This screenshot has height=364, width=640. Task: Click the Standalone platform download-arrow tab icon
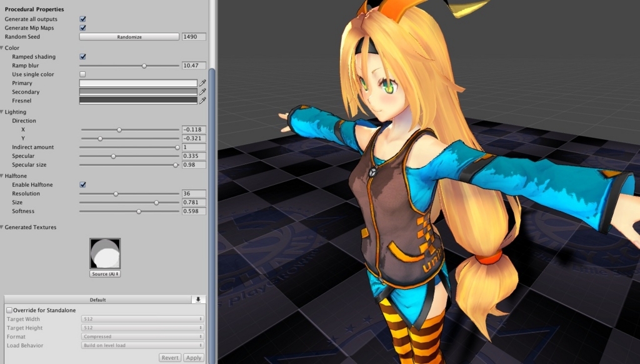click(x=198, y=300)
